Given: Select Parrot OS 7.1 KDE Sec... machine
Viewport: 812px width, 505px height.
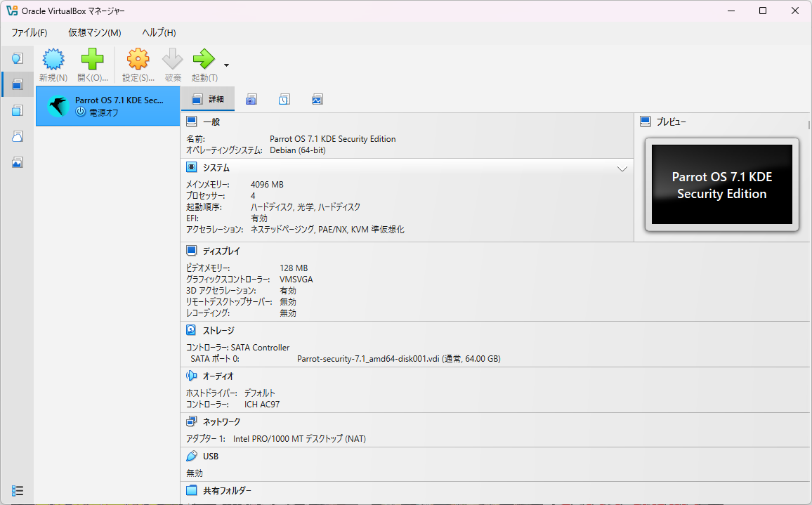Looking at the screenshot, I should (107, 106).
